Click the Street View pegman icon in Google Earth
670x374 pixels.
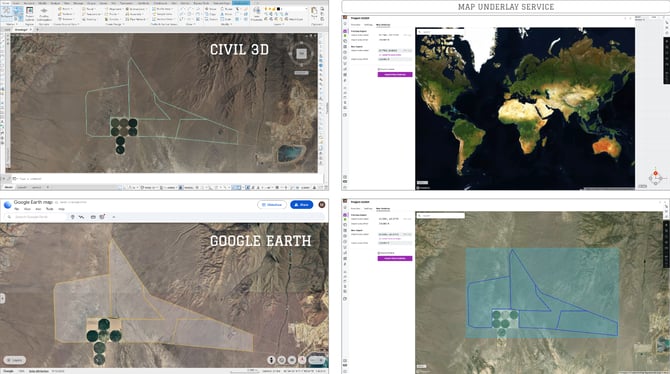(271, 360)
